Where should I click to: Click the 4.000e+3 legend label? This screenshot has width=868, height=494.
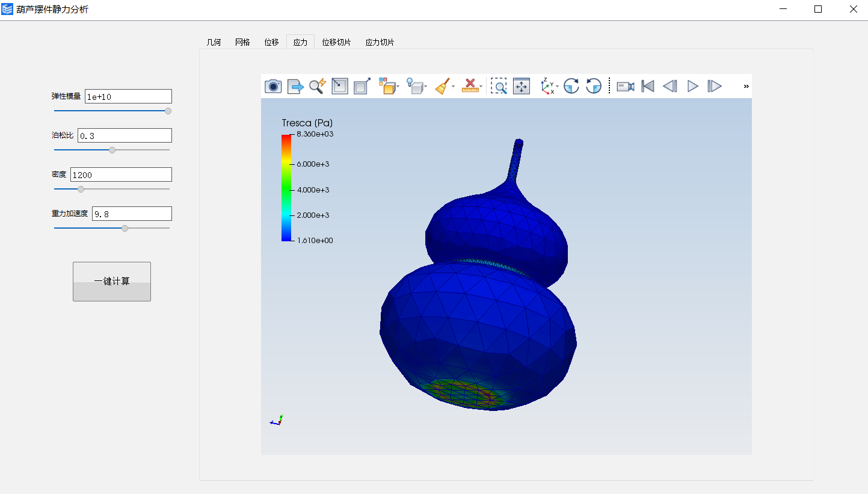313,190
